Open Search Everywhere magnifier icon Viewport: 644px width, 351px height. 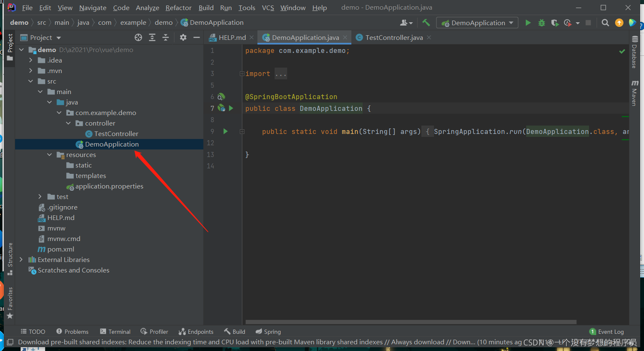coord(605,23)
